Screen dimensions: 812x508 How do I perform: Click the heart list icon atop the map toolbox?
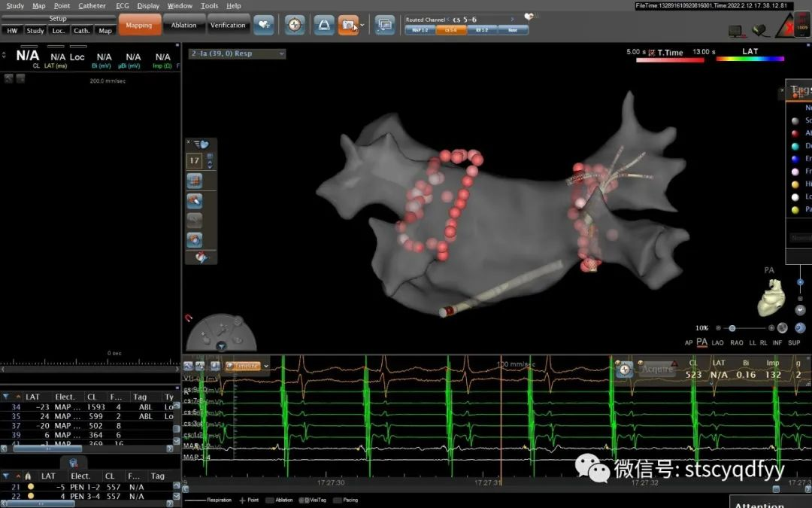pyautogui.click(x=201, y=144)
